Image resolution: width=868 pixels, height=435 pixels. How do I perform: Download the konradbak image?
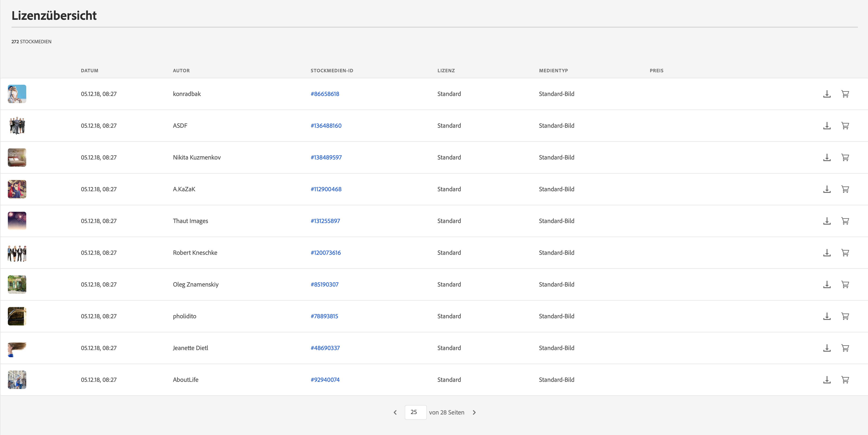[x=827, y=94]
